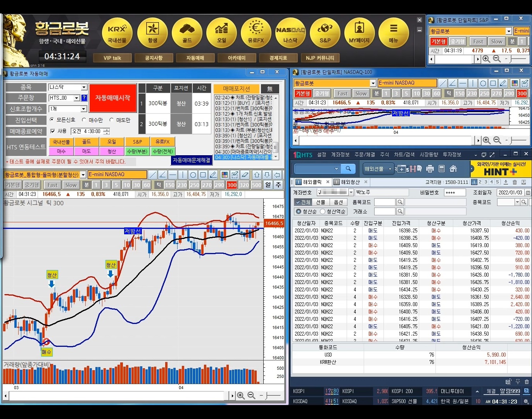
Task: Open the 오일 round icon
Action: coord(221,33)
